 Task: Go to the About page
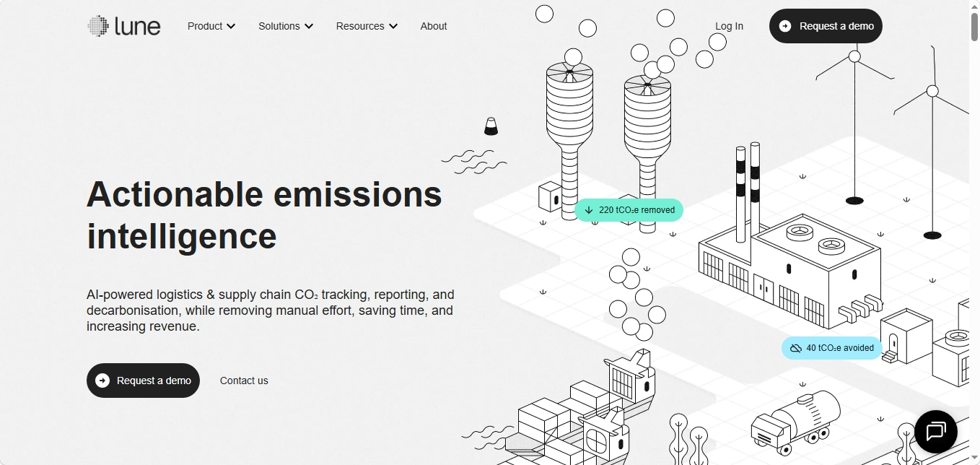tap(434, 26)
